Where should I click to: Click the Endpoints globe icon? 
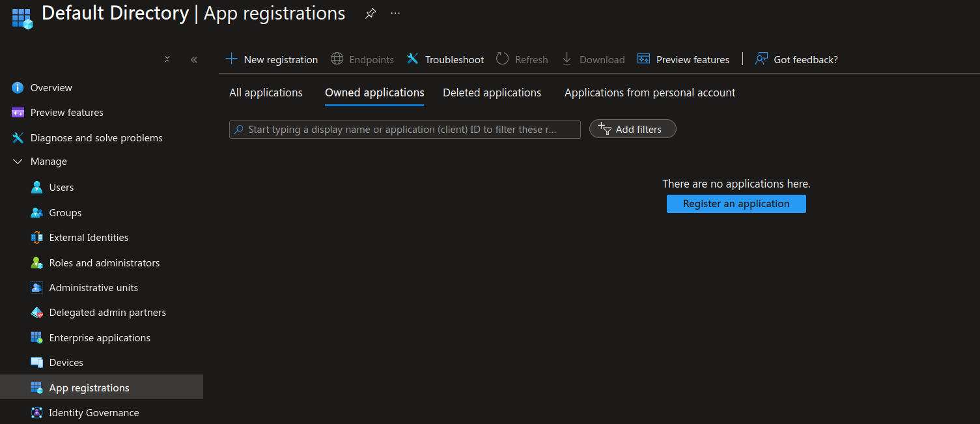(337, 59)
